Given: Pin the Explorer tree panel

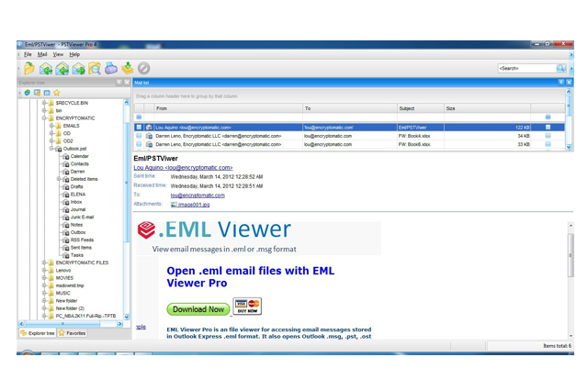Looking at the screenshot, I should 119,83.
